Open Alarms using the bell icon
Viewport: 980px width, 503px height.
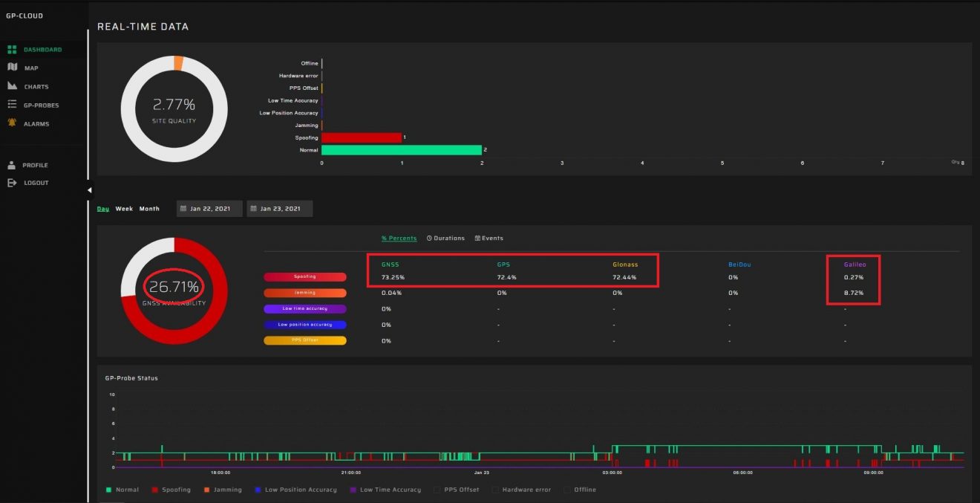click(x=12, y=123)
